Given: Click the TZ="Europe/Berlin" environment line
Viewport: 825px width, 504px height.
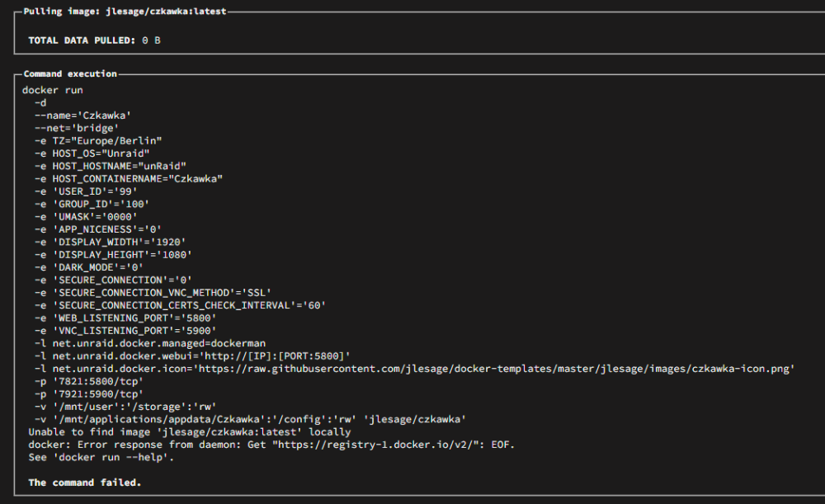Looking at the screenshot, I should [x=98, y=140].
